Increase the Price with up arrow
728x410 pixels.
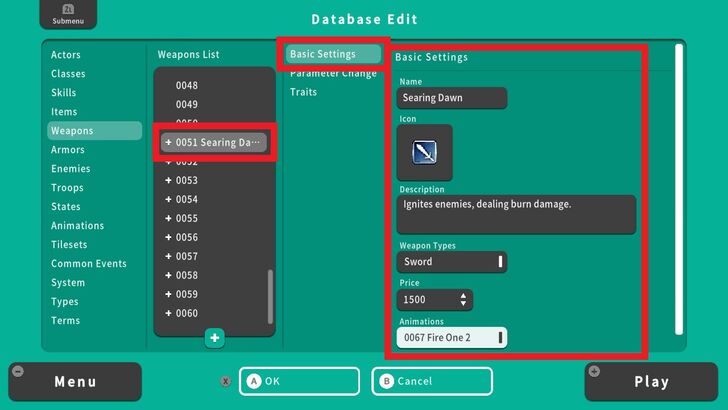pyautogui.click(x=463, y=295)
